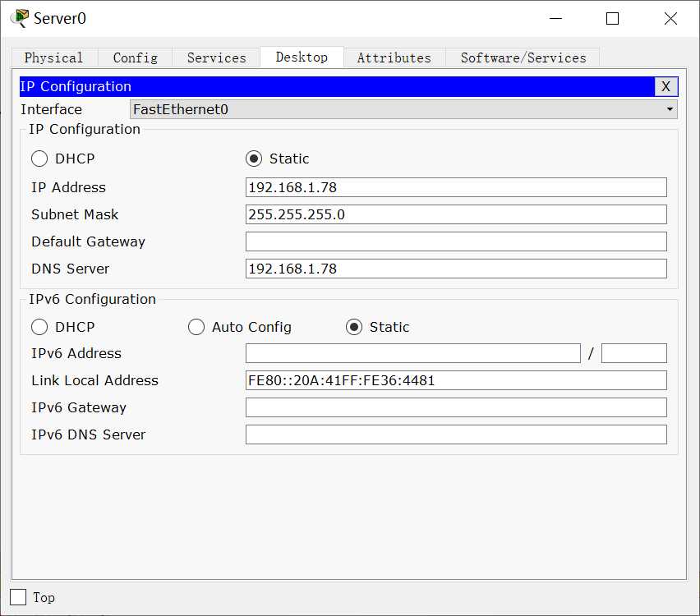Click the Server0 window icon
Image resolution: width=700 pixels, height=616 pixels.
20,18
